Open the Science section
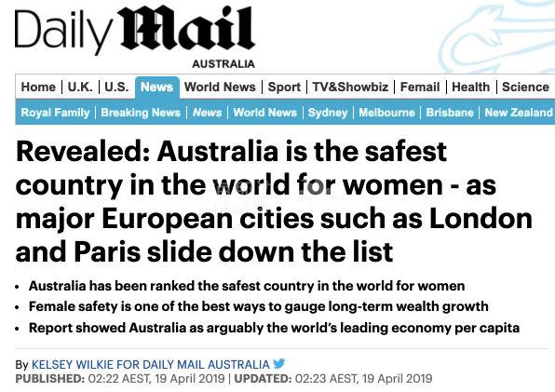 tap(525, 87)
